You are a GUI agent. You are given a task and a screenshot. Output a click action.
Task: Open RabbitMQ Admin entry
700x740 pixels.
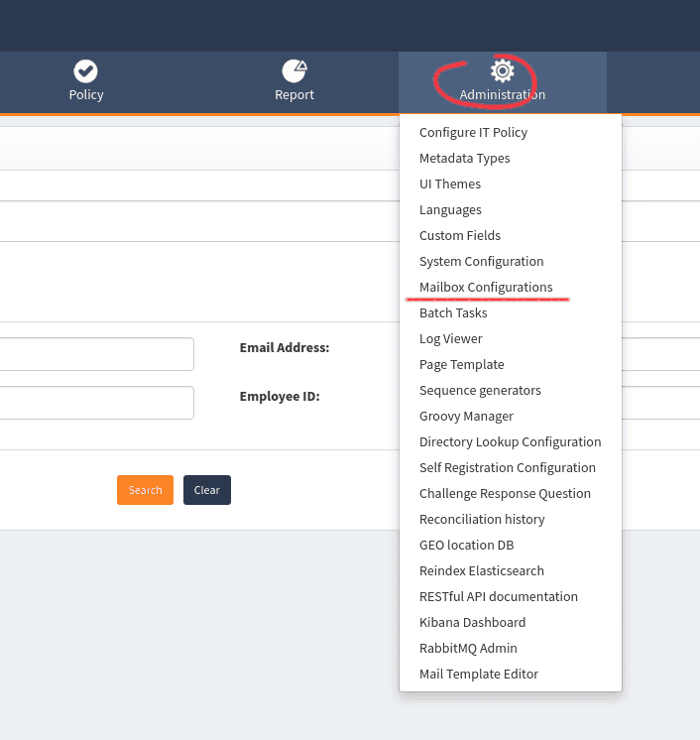click(468, 649)
